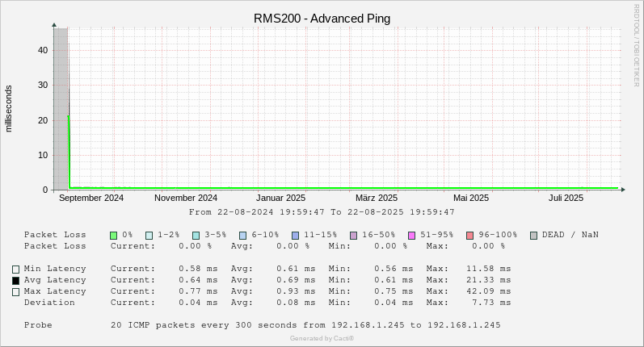The height and width of the screenshot is (347, 644).
Task: Click the 51-95% packet loss swatch
Action: pos(412,236)
